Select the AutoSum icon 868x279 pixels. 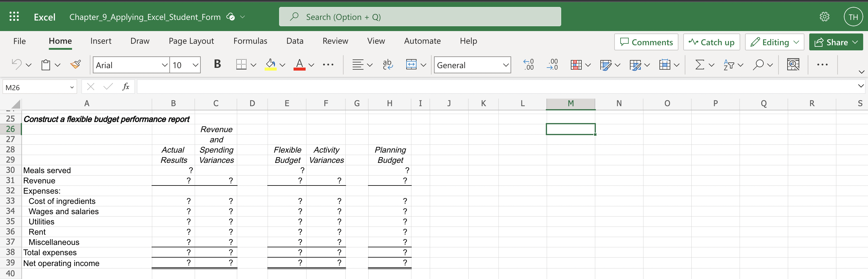pos(700,65)
